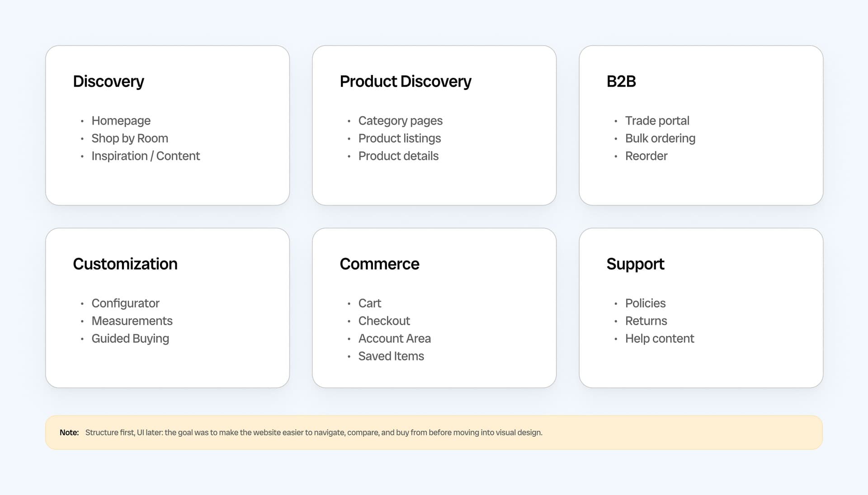Click the Product Discovery heading
868x495 pixels.
click(406, 81)
